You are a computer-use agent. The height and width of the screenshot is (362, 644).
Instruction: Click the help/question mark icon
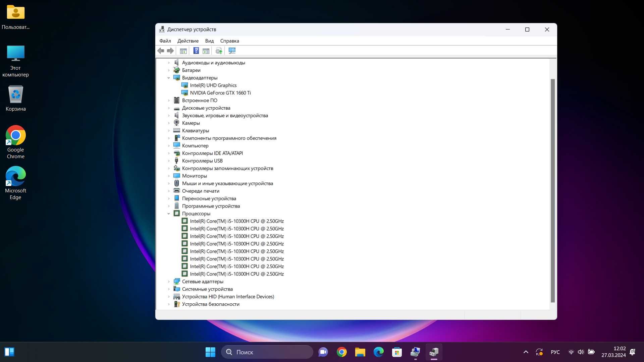(196, 50)
